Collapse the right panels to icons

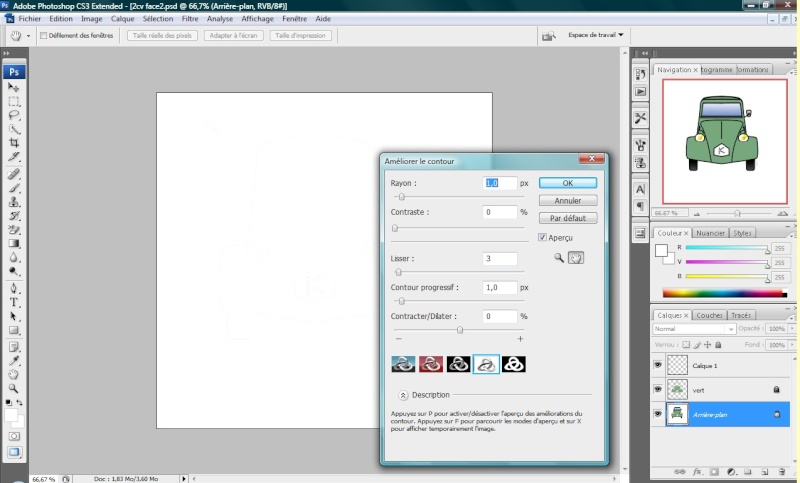(644, 53)
